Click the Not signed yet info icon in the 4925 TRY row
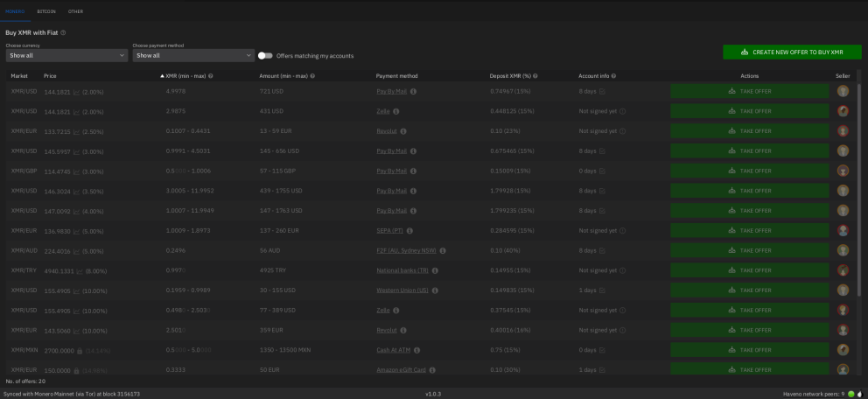The height and width of the screenshot is (399, 868). tap(623, 270)
